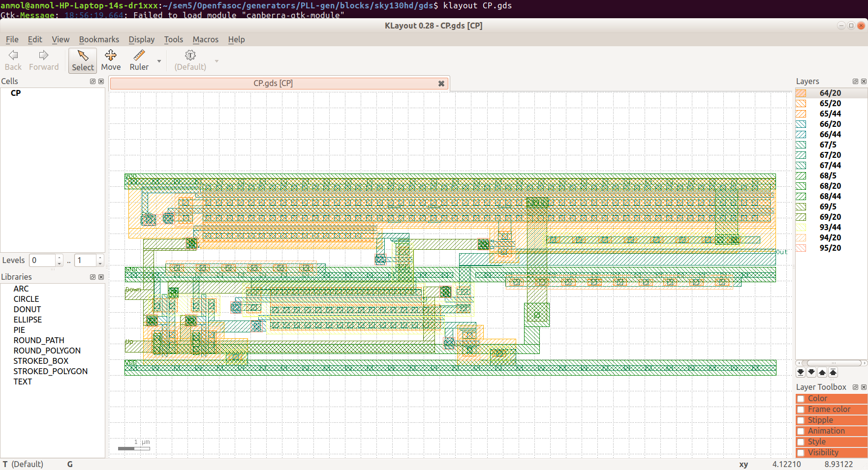868x470 pixels.
Task: Click the Back navigation arrow
Action: click(x=13, y=60)
